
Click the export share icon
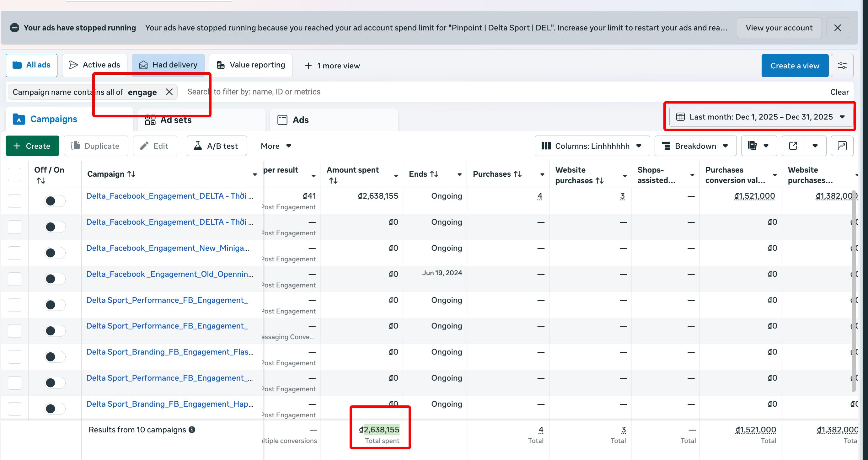pos(793,146)
